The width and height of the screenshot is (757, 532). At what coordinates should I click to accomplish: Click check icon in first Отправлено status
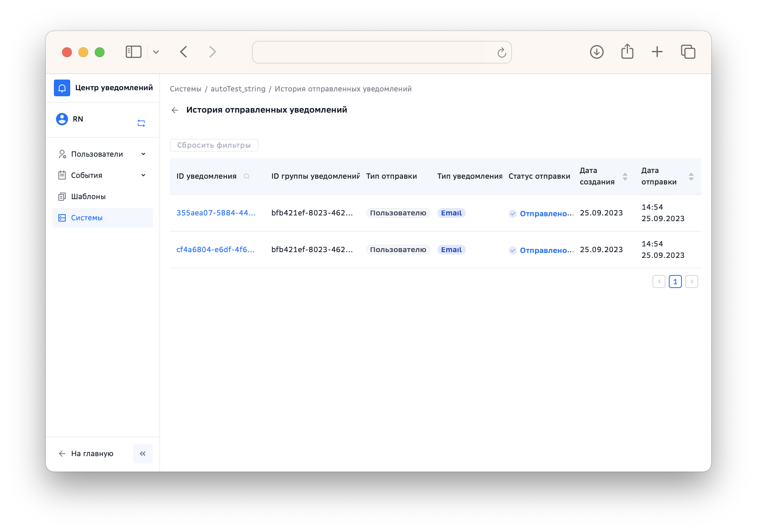(513, 214)
